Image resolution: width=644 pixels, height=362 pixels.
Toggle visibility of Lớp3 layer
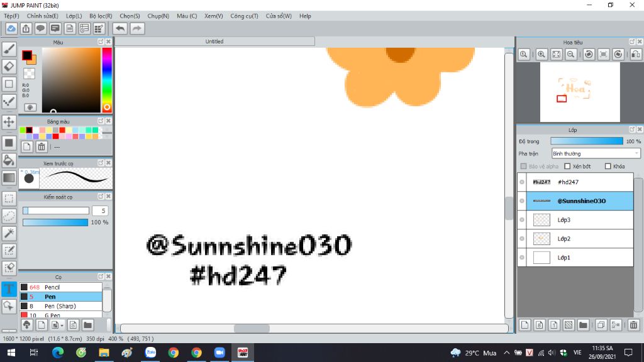click(x=522, y=219)
